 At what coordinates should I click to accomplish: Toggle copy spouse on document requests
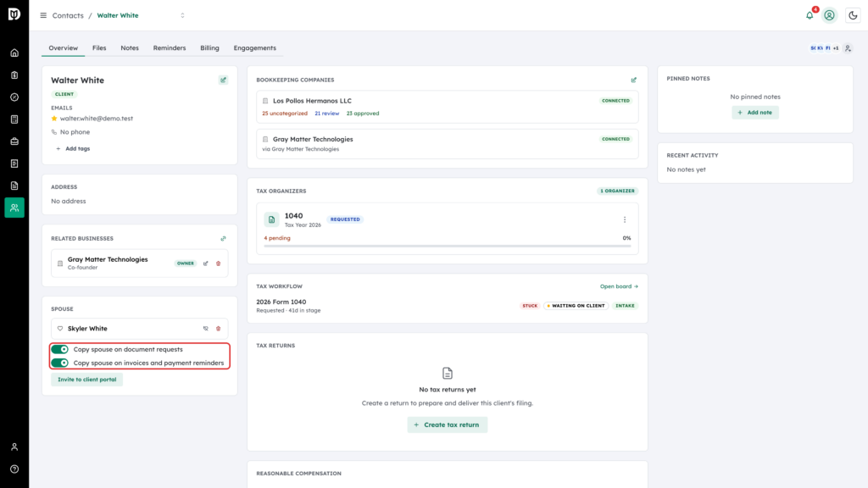(x=60, y=350)
